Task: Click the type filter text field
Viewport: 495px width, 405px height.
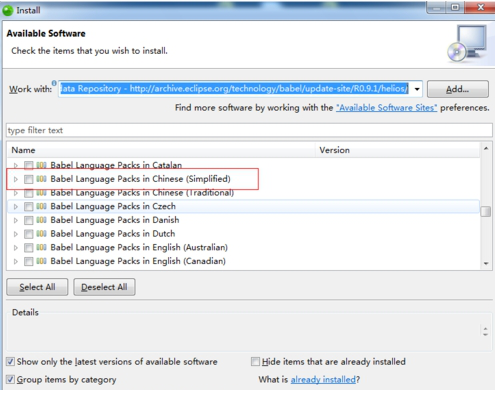Action: tap(249, 130)
